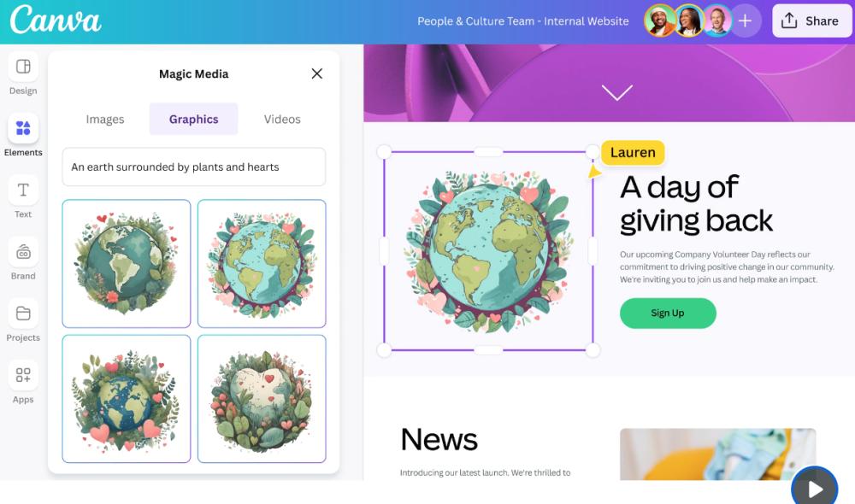
Task: Add a collaborator with the plus icon
Action: point(745,21)
